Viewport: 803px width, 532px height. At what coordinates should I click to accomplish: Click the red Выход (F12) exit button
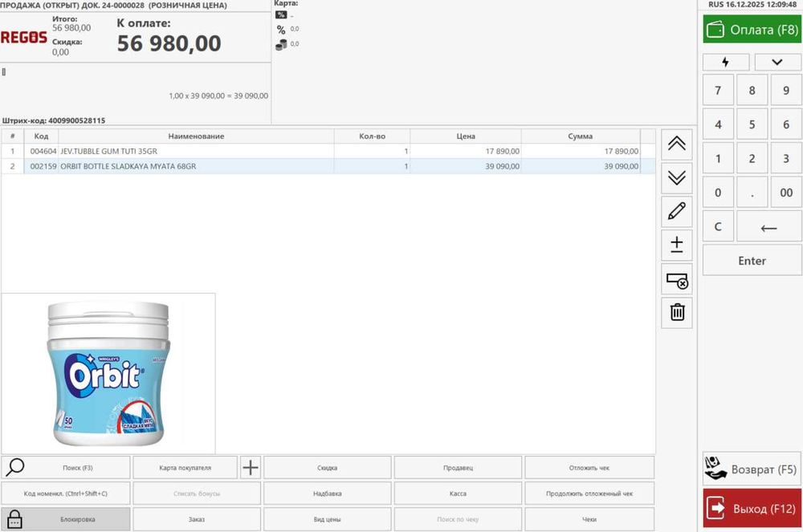pos(752,508)
